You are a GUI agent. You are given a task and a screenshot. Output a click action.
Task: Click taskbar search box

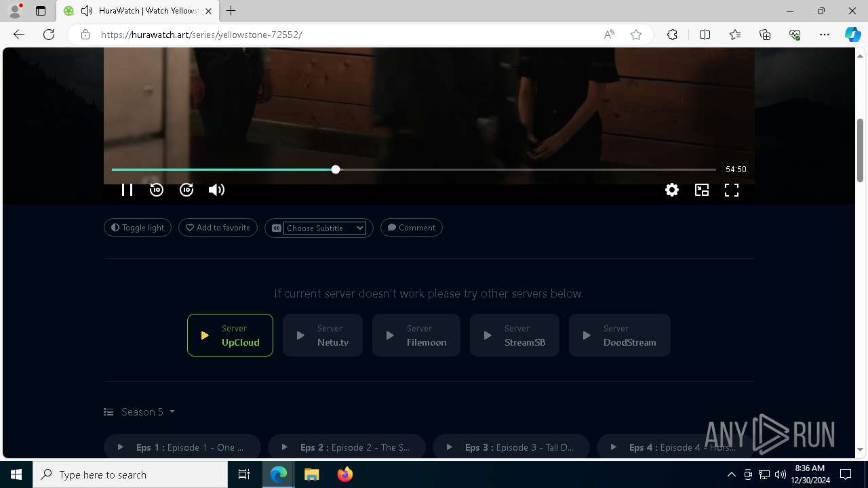coord(130,474)
